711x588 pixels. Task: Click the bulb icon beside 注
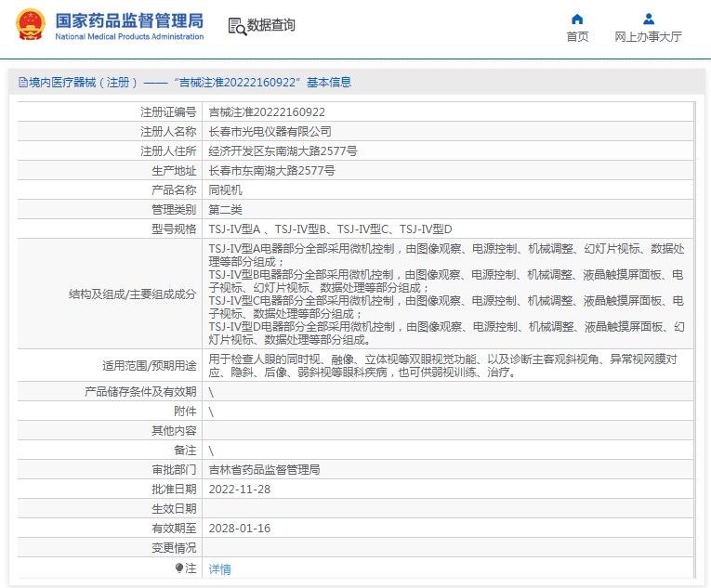coord(179,568)
